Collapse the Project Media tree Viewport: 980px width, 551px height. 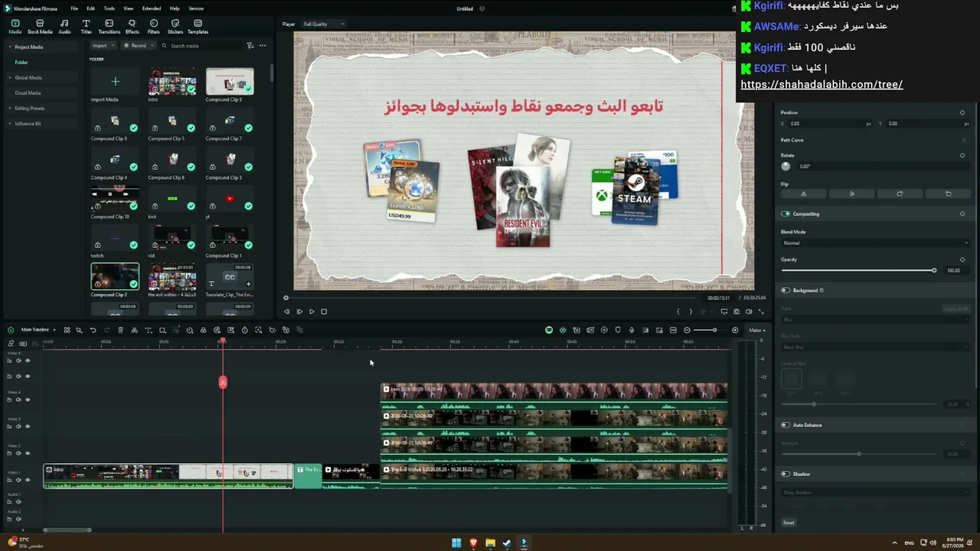pos(10,47)
